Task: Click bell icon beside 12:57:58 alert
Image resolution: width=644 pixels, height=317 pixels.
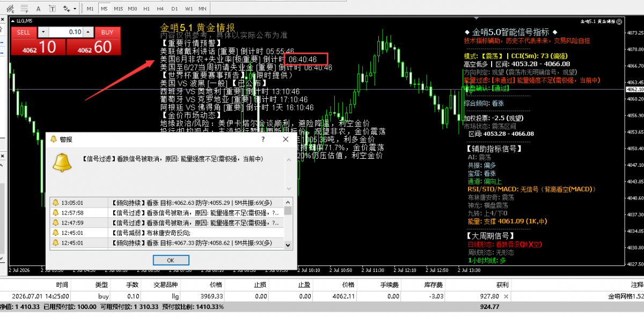Action: pyautogui.click(x=55, y=213)
